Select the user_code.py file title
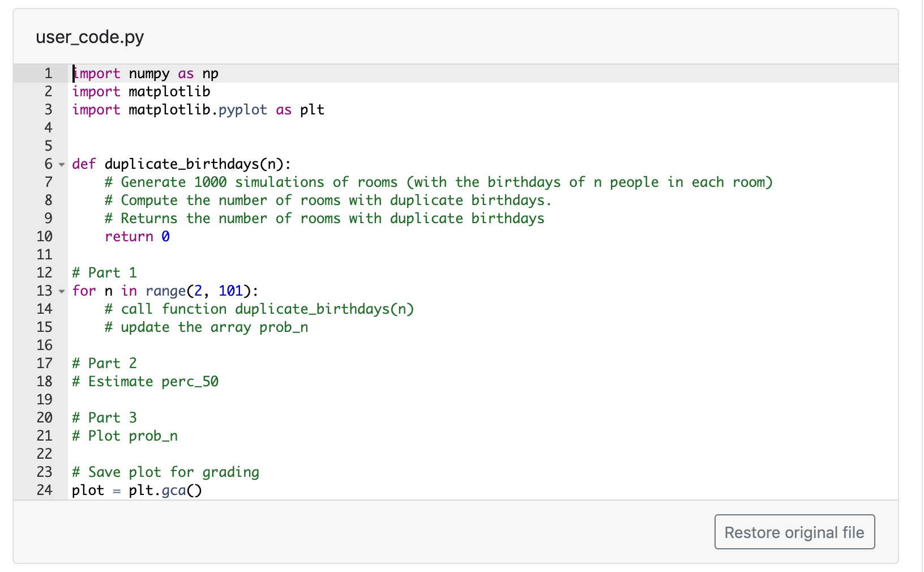This screenshot has height=572, width=924. pyautogui.click(x=90, y=37)
